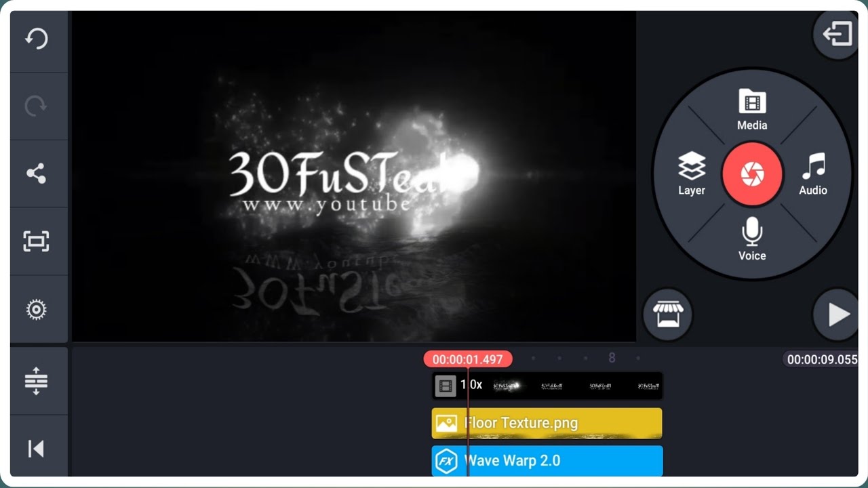Click total duration 00:00:09.055 label
The width and height of the screenshot is (868, 488).
[x=821, y=359]
